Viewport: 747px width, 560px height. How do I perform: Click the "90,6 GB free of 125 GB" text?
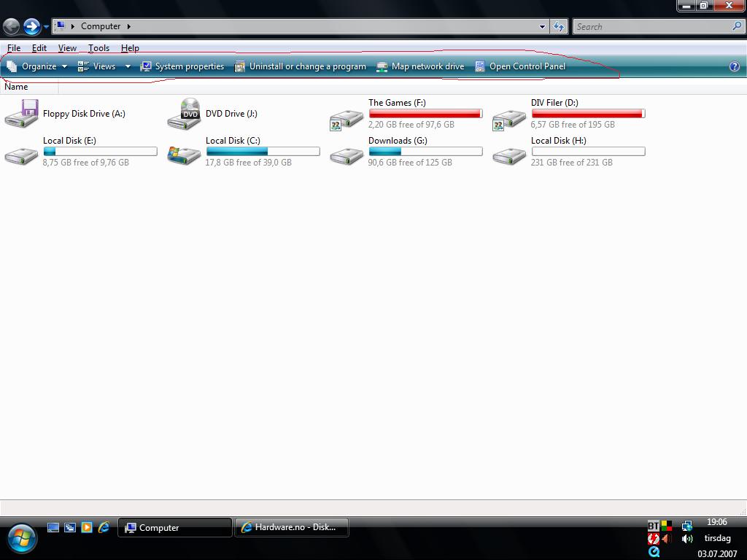[410, 163]
